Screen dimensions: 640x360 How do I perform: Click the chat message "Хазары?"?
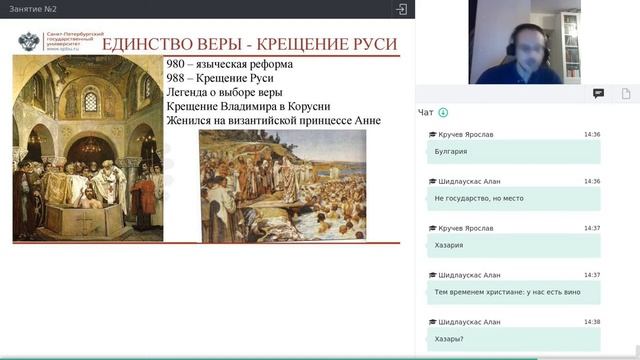(514, 339)
